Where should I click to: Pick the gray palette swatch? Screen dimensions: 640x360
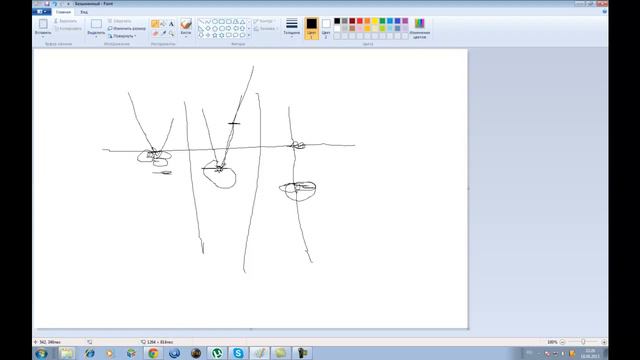click(x=345, y=21)
